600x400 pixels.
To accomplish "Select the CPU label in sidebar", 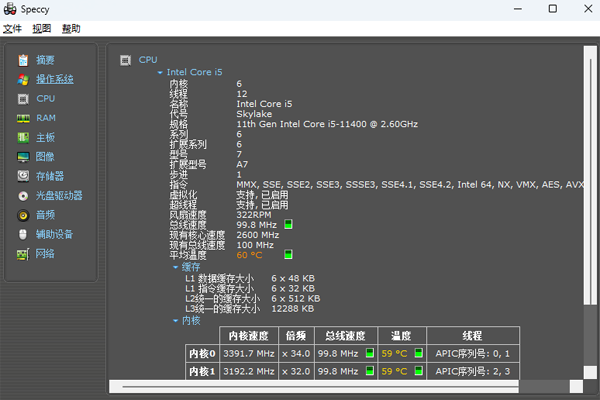I will [46, 99].
